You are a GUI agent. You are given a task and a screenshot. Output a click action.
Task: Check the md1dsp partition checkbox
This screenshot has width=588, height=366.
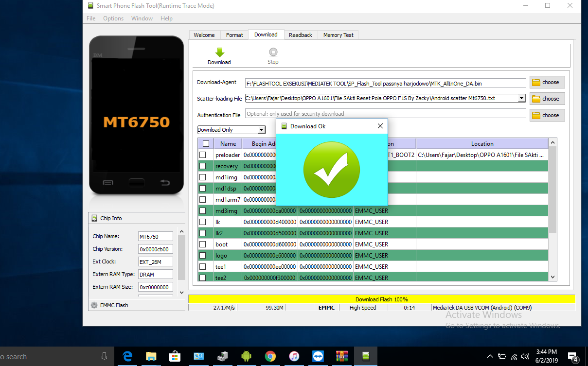[x=203, y=188]
